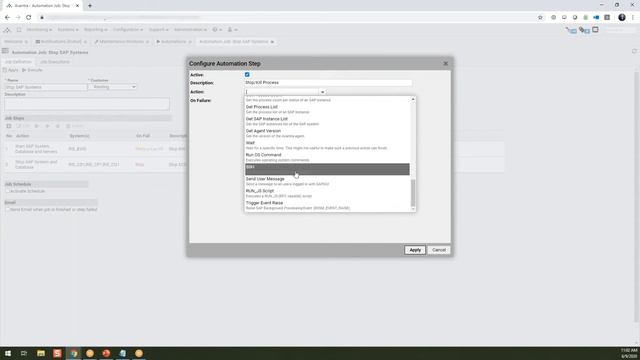Click the Chrome profile avatar icon
This screenshot has height=360, width=640.
coord(622,17)
